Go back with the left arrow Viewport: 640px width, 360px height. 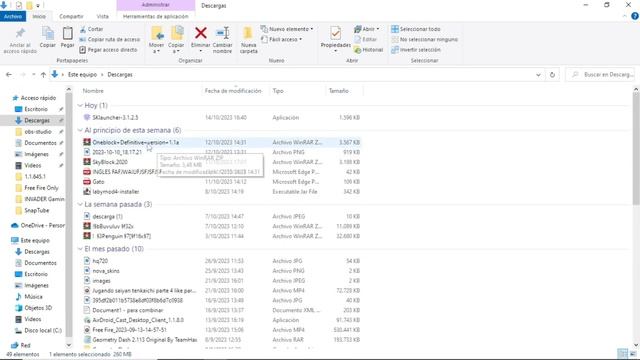(x=9, y=75)
